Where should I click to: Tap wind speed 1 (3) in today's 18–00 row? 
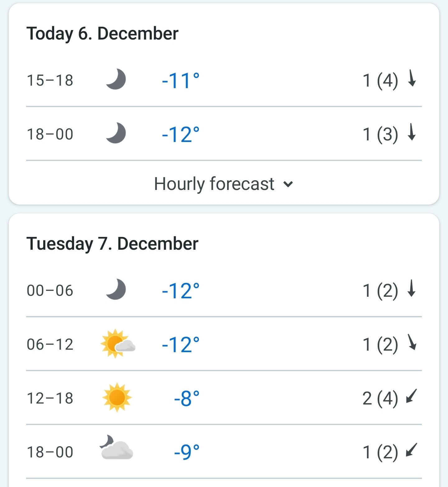click(380, 135)
